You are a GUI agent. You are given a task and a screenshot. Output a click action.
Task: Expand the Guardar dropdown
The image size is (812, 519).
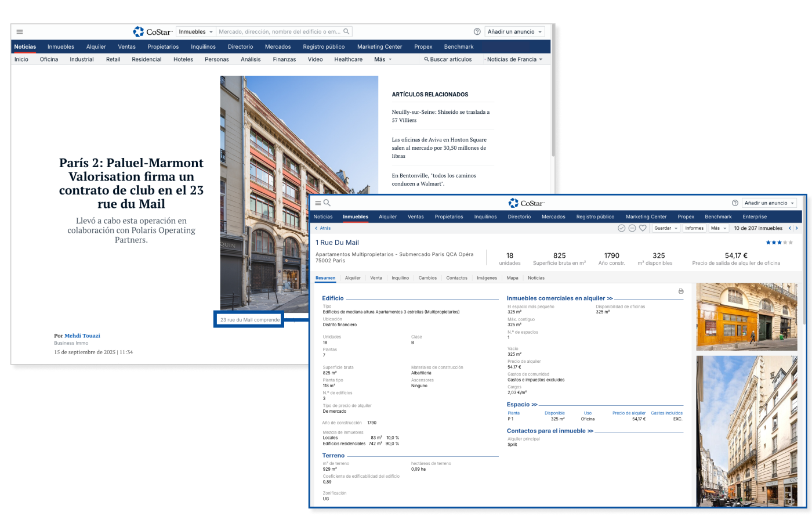(666, 228)
